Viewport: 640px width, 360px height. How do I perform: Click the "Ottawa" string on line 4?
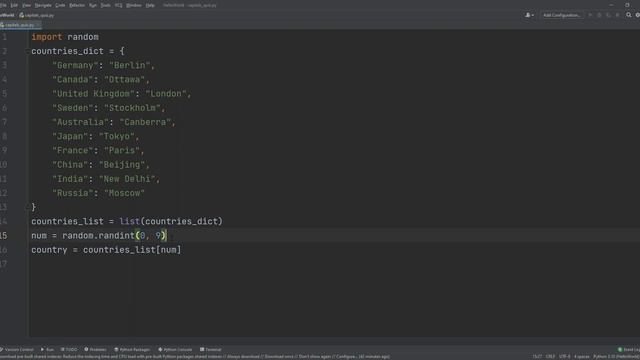point(124,80)
